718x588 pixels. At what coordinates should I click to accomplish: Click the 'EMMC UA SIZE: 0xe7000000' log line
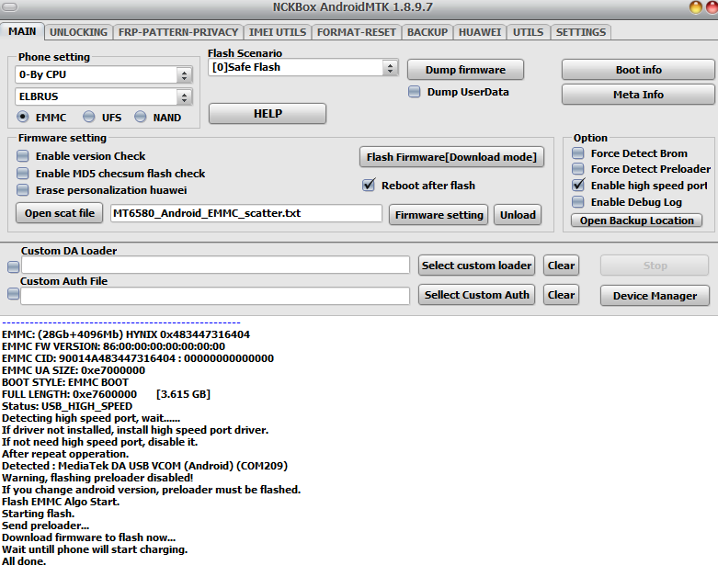pyautogui.click(x=74, y=370)
